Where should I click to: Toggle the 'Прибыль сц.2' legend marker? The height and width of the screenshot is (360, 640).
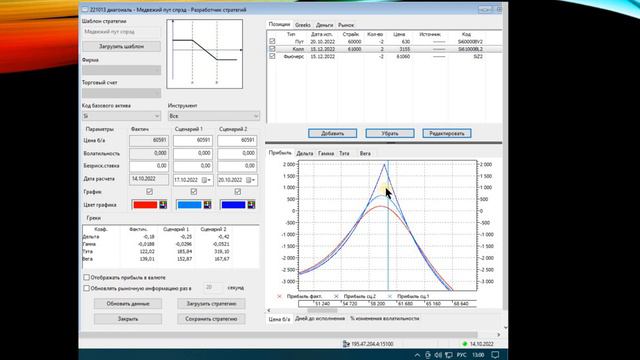pos(336,296)
